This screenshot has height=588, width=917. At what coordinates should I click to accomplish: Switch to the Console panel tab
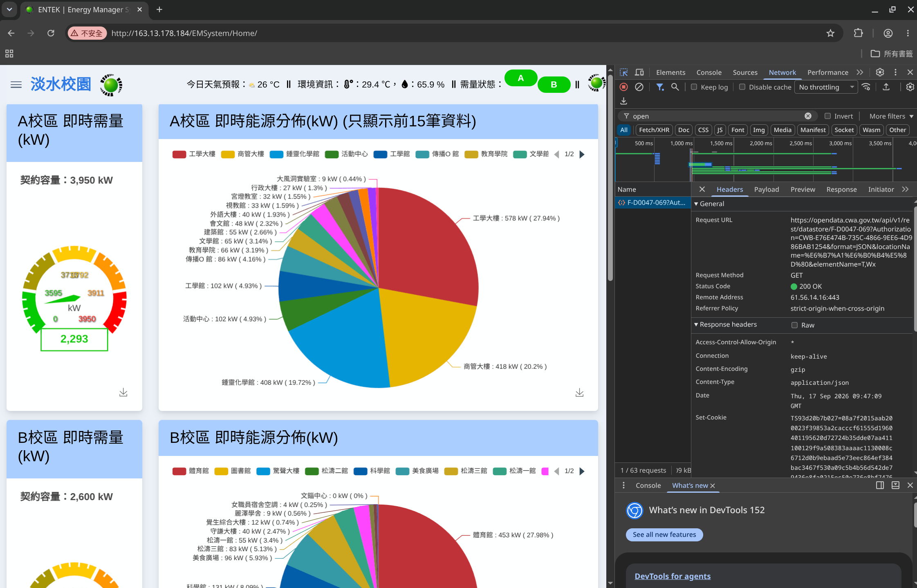tap(708, 72)
